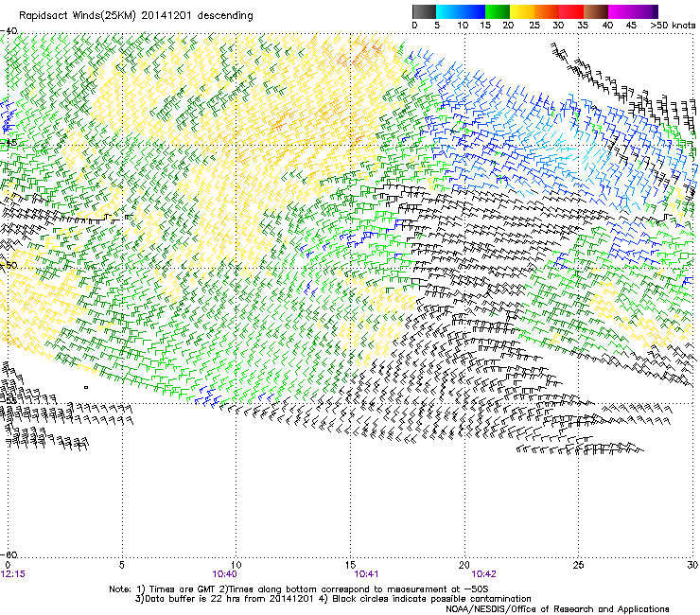Pick the blue 5–15 knots legend swatch
This screenshot has height=615, width=700.
(461, 11)
